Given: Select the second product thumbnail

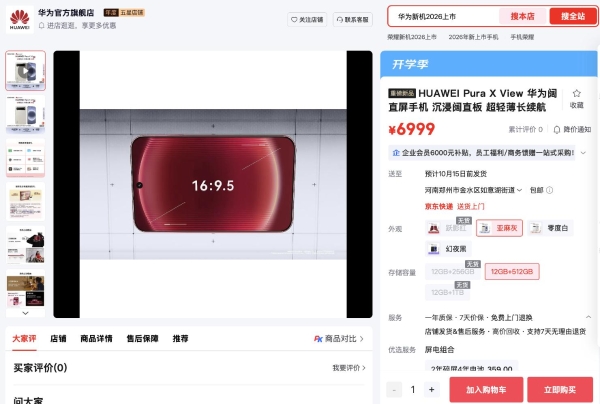Looking at the screenshot, I should coord(25,114).
